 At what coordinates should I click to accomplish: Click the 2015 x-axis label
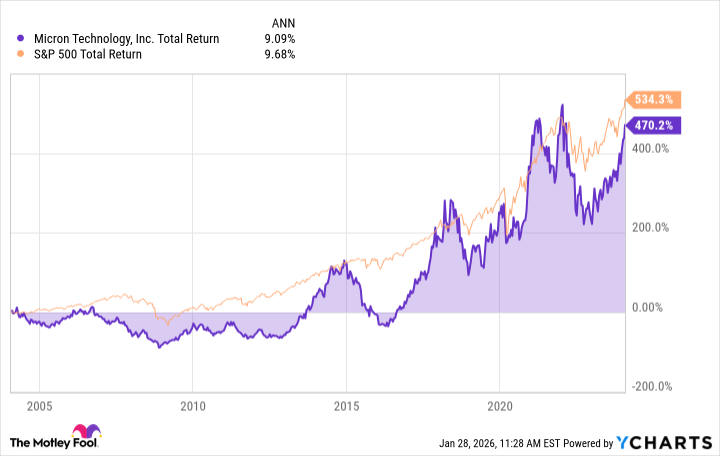(x=346, y=407)
